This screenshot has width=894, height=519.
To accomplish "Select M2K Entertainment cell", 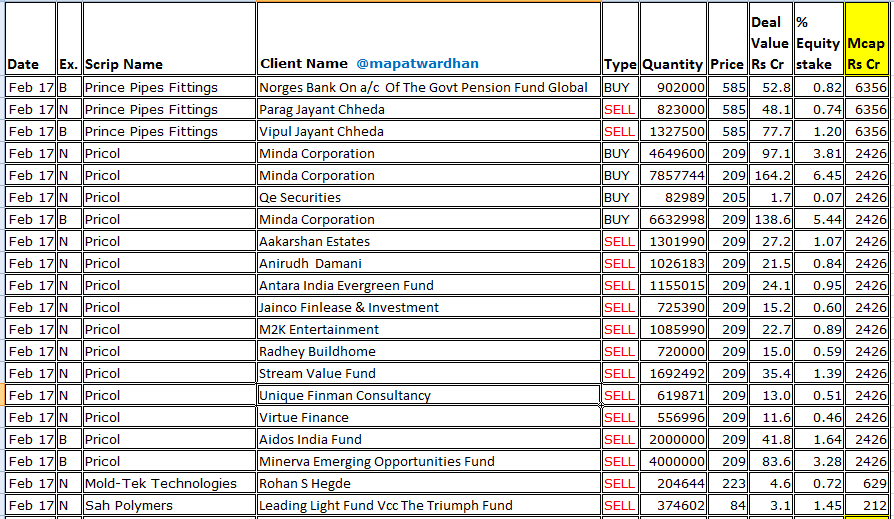I will 429,330.
